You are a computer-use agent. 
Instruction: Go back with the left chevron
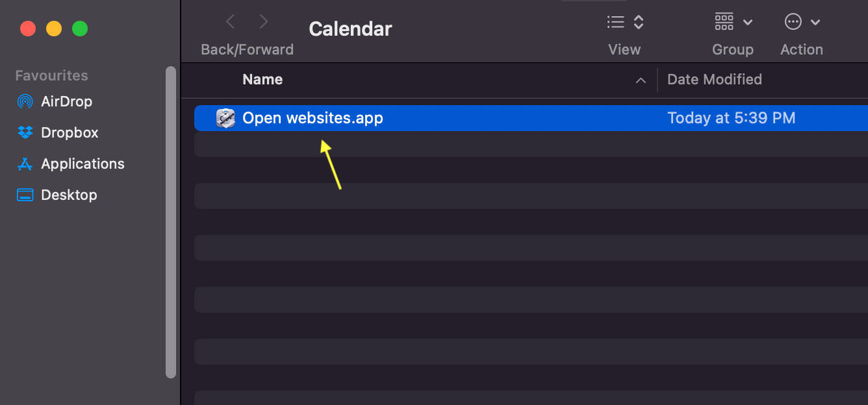[x=230, y=22]
